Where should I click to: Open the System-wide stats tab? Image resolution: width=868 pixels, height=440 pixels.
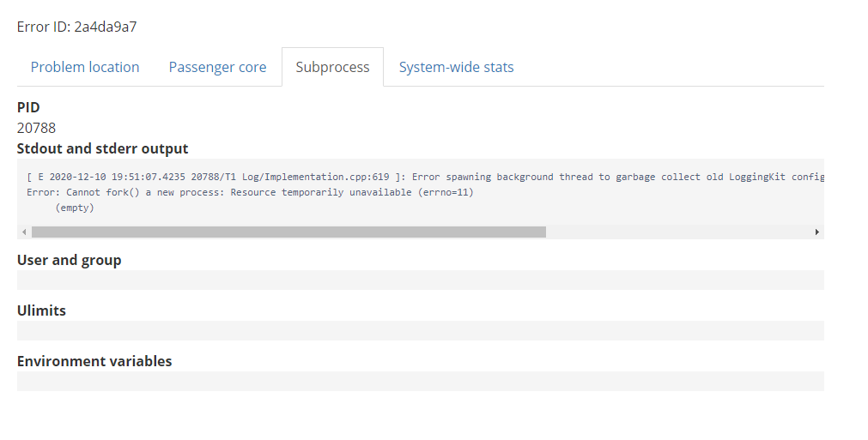[456, 67]
